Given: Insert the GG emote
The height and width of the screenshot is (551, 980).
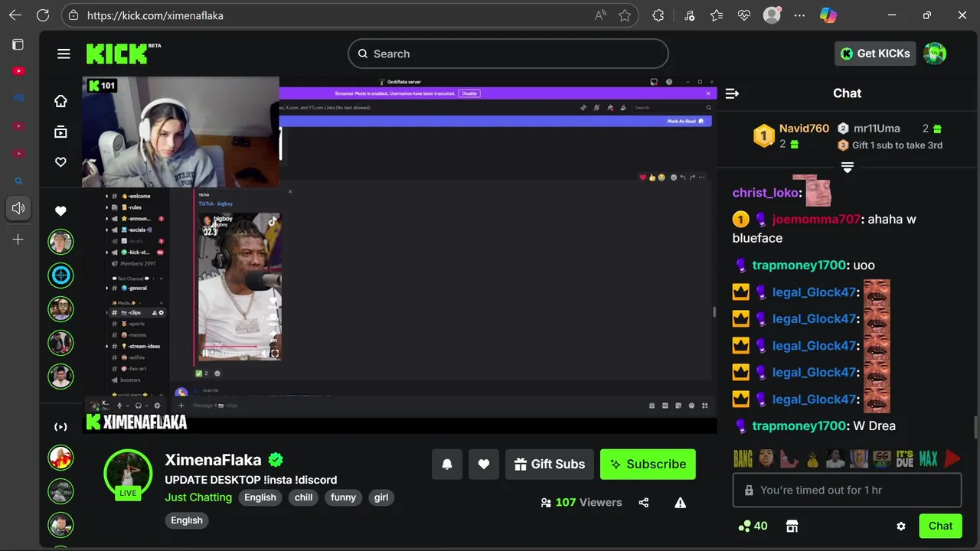Looking at the screenshot, I should click(882, 458).
